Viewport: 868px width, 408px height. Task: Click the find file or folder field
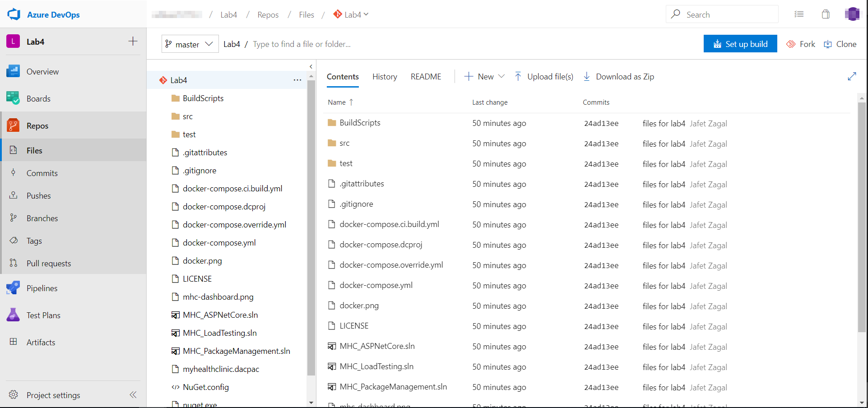[302, 44]
